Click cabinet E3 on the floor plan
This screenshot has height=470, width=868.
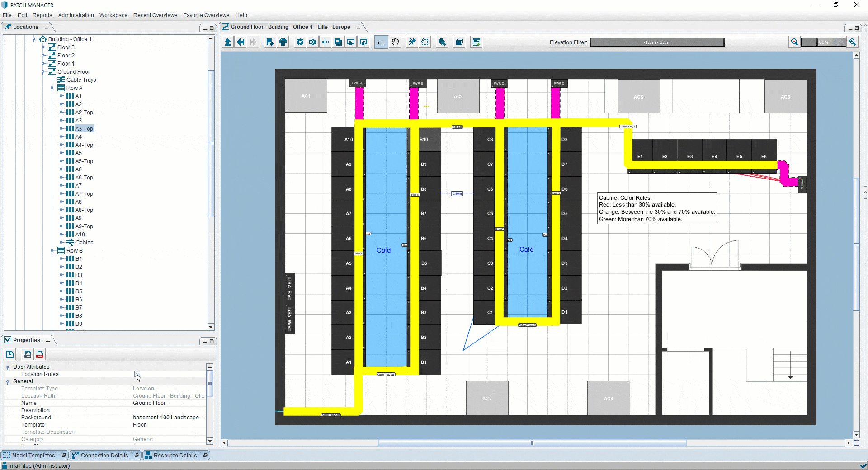(x=690, y=150)
